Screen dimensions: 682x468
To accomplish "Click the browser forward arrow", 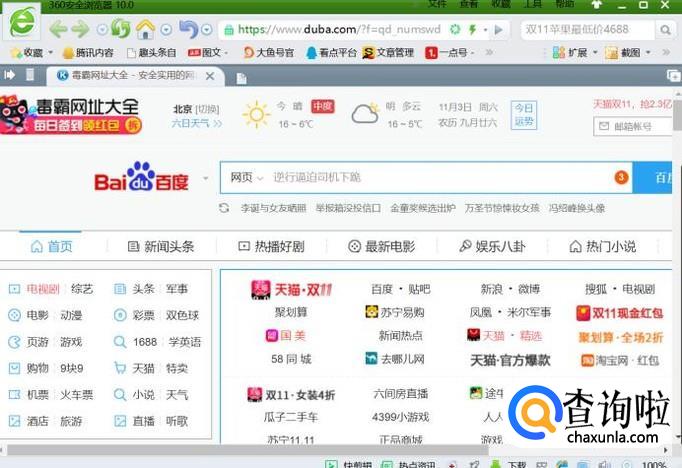I will (x=80, y=30).
